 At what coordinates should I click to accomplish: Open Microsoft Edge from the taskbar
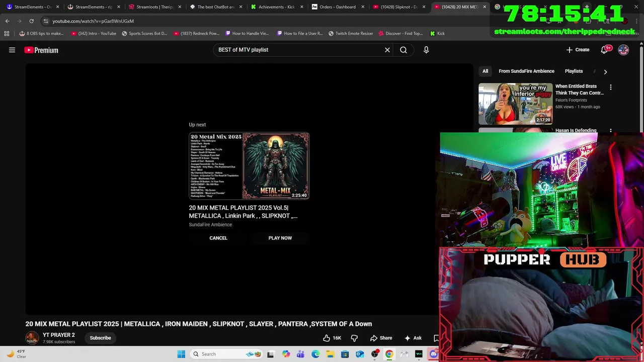pyautogui.click(x=315, y=354)
